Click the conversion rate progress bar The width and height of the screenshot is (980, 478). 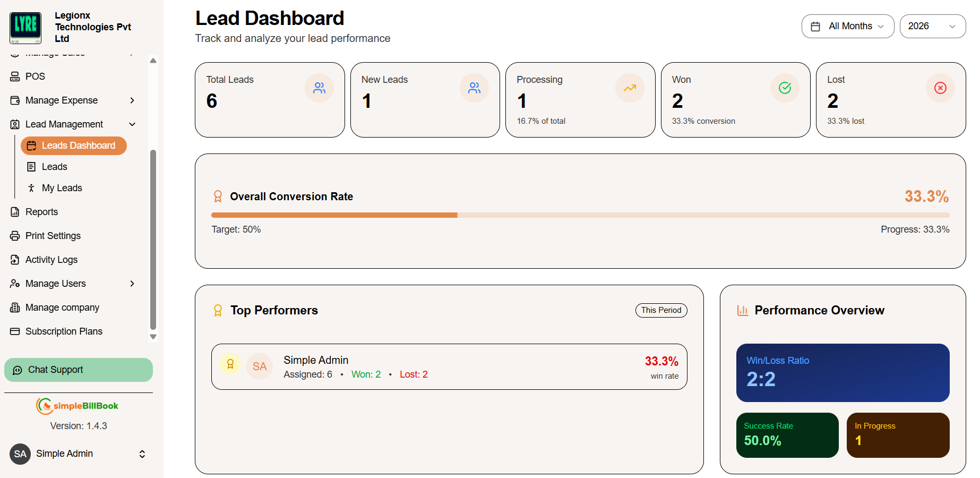pos(580,215)
